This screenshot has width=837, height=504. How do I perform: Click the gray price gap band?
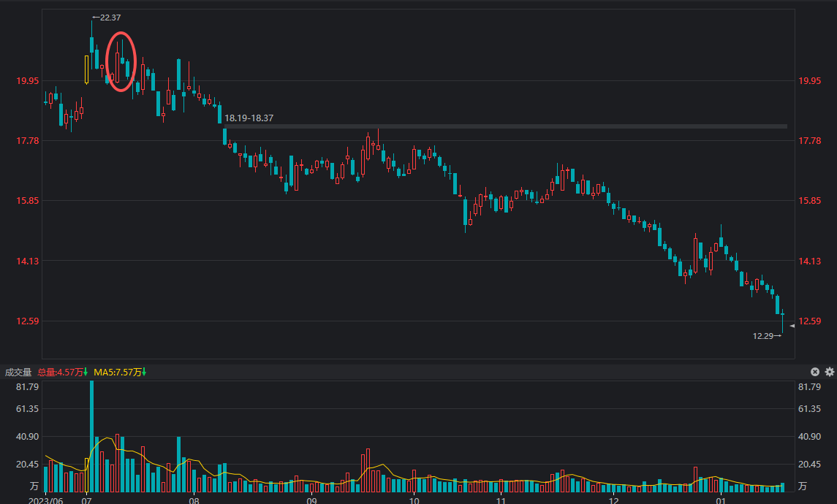[x=512, y=126]
